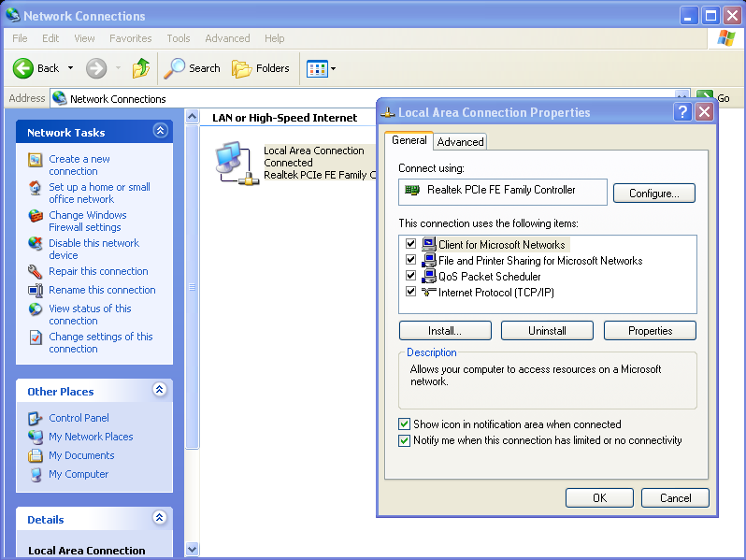
Task: Close the Local Area Connection Properties dialog
Action: (704, 112)
